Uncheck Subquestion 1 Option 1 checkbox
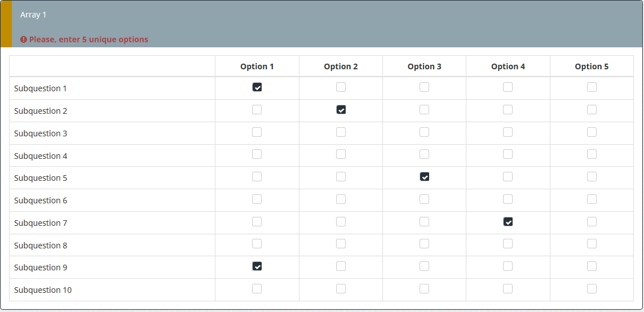Screen dimensions: 644x312 coord(257,87)
